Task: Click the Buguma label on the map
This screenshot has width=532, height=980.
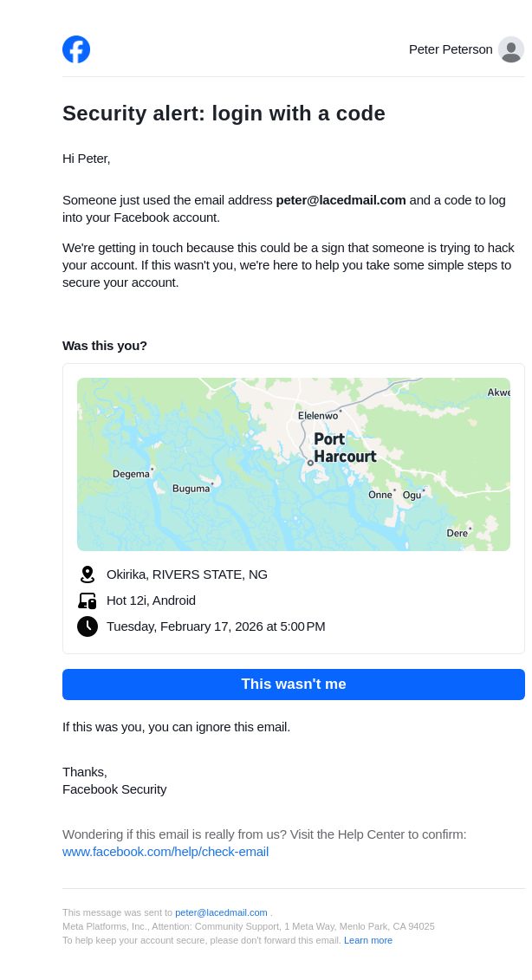Action: click(191, 489)
